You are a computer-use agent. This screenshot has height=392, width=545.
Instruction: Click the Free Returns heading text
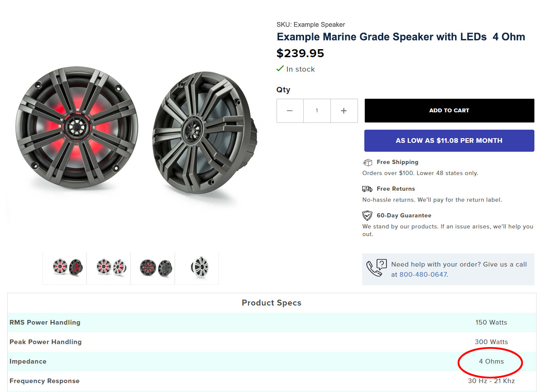click(x=396, y=189)
